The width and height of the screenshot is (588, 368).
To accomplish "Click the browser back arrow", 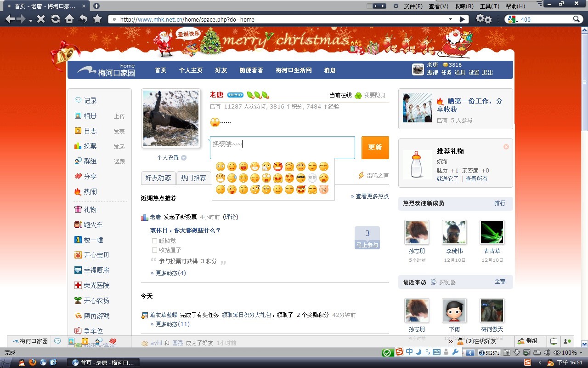I will (x=10, y=19).
